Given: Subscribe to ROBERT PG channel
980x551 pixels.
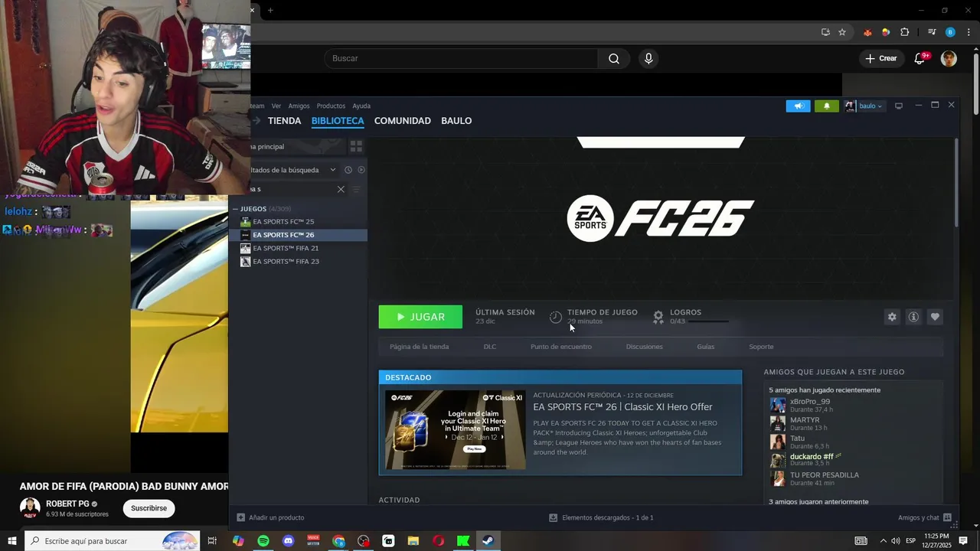Looking at the screenshot, I should pyautogui.click(x=149, y=508).
